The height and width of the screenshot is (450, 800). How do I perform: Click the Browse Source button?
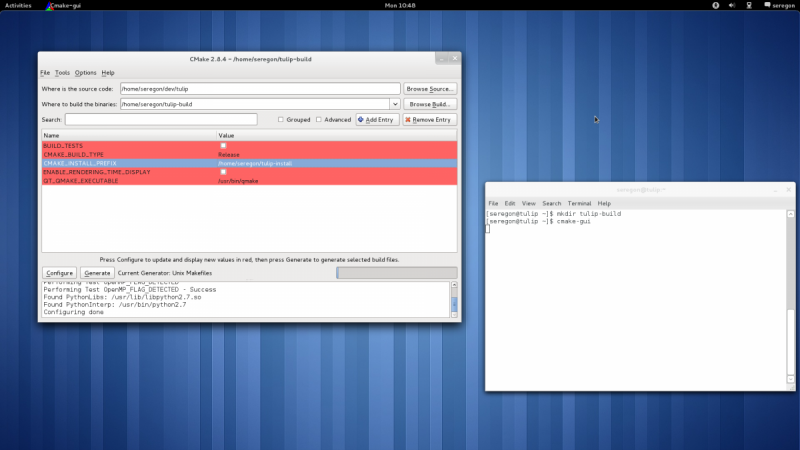(430, 89)
